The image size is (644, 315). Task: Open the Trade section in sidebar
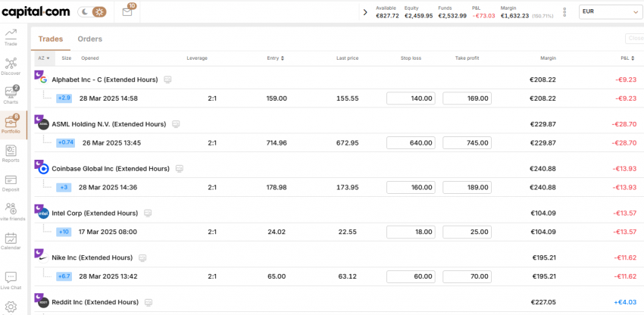pyautogui.click(x=11, y=37)
